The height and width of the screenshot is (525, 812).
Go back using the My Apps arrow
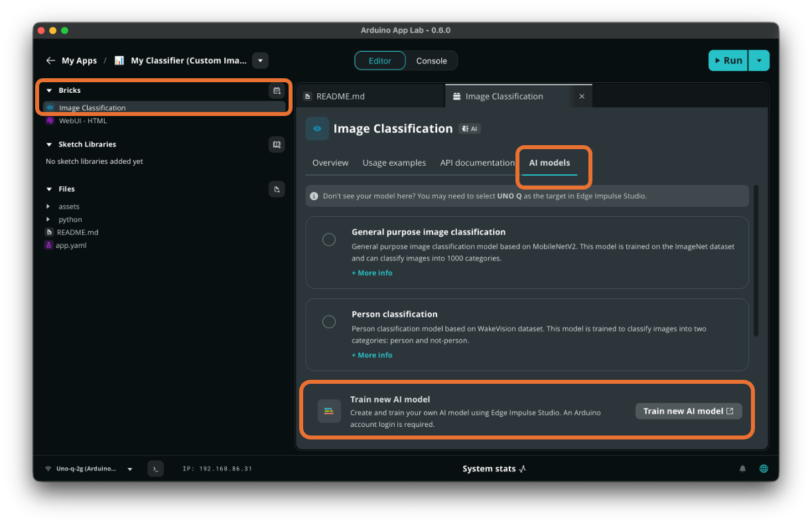[x=50, y=60]
